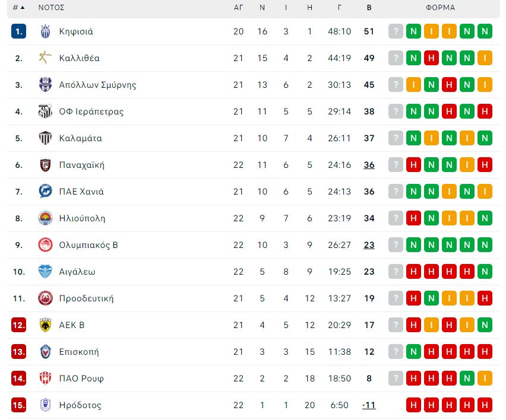Screen dimensions: 506x420
Task: Click Αιγάλεω's green Ν latest form badge
Action: [x=485, y=272]
